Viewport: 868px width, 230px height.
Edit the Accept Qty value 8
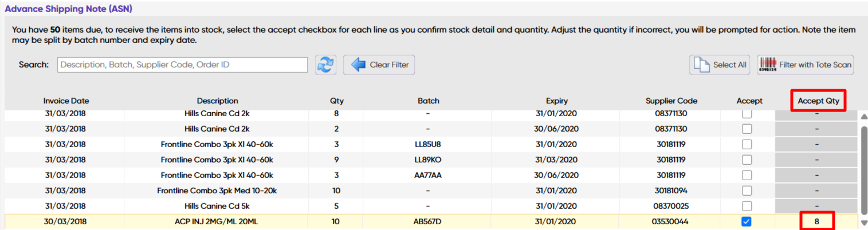816,220
